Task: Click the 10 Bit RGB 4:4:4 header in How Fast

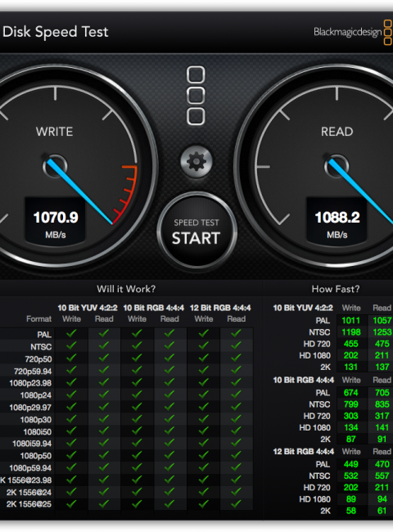Action: click(x=304, y=381)
